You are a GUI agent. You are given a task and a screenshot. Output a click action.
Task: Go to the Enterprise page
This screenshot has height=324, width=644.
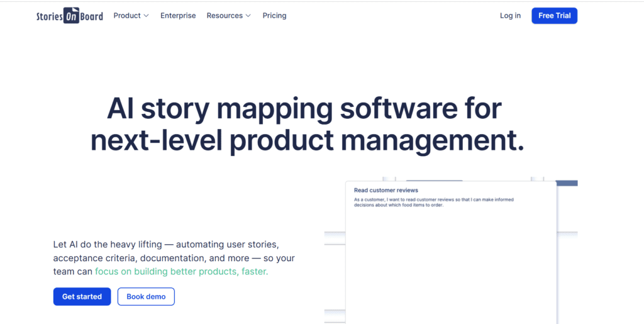click(178, 16)
